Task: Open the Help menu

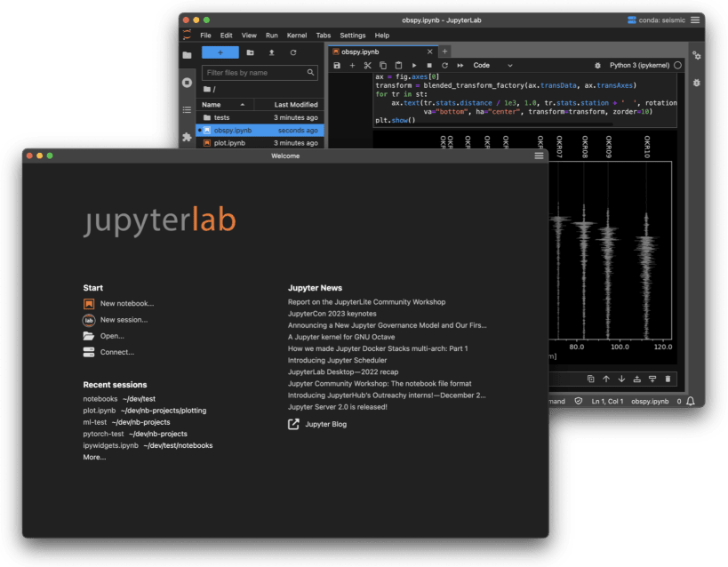Action: click(x=381, y=36)
